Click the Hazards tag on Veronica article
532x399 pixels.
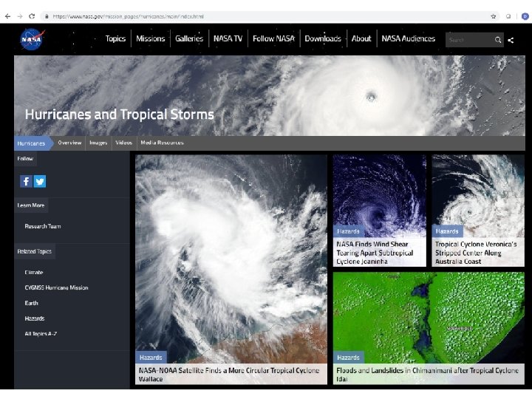[447, 231]
